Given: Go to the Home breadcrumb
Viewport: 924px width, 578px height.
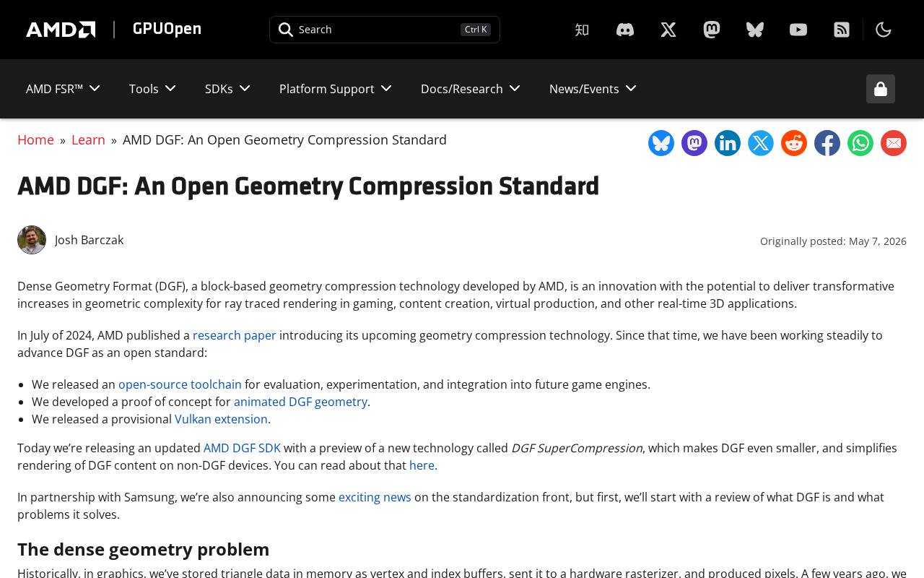Looking at the screenshot, I should 35,139.
